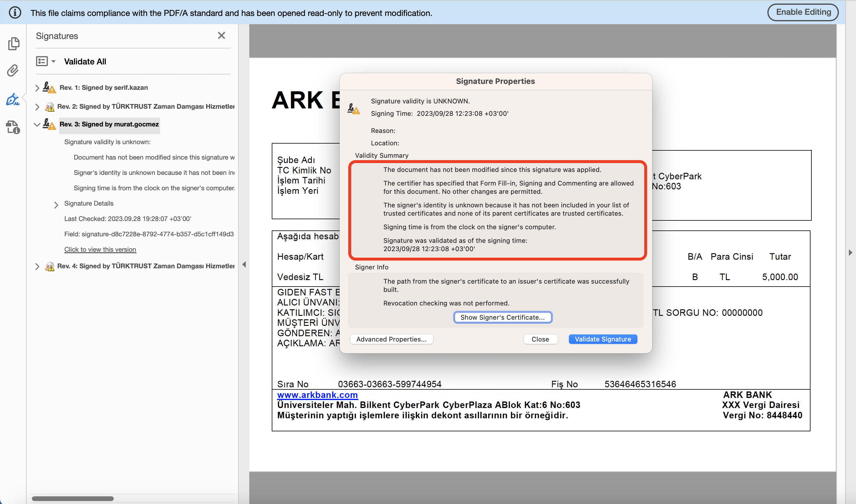Click Validate Signature button
Viewport: 856px width, 504px height.
pos(603,339)
